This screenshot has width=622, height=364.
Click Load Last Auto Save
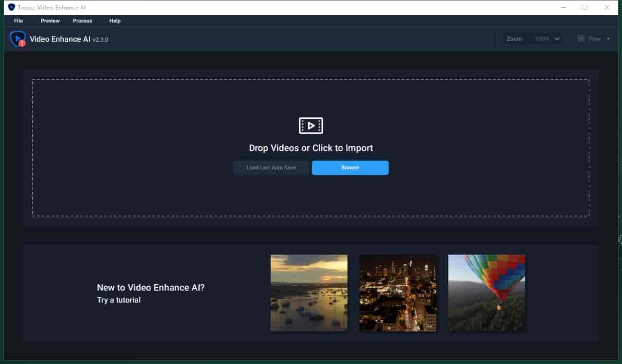tap(271, 167)
